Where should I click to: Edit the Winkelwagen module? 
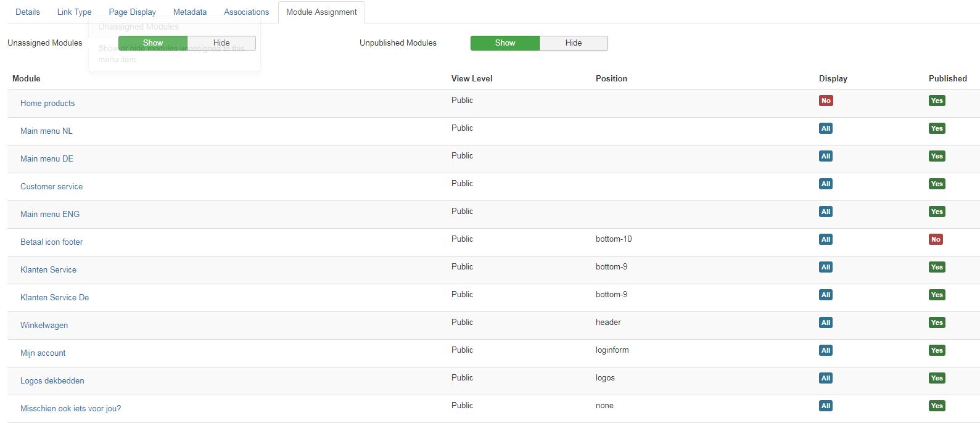44,325
